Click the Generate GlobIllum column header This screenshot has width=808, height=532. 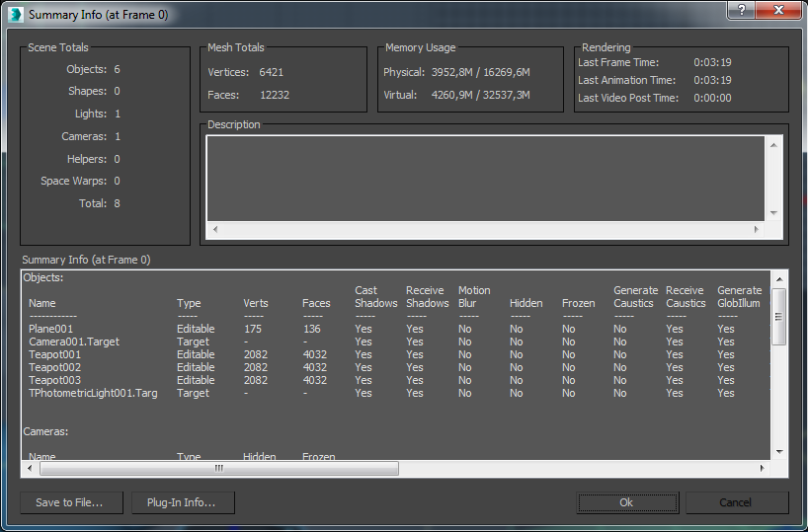tap(739, 297)
